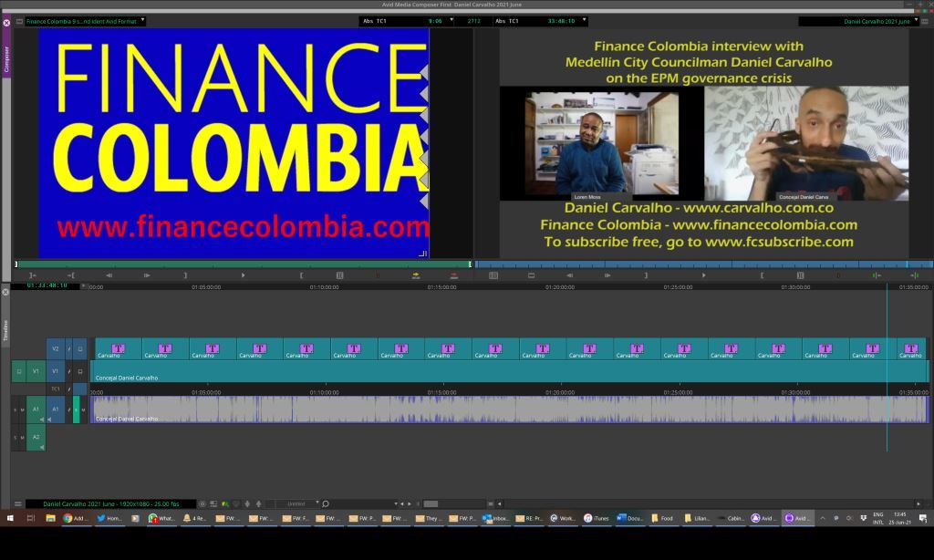This screenshot has width=934, height=560.
Task: Step forward one frame in source monitor
Action: [147, 275]
